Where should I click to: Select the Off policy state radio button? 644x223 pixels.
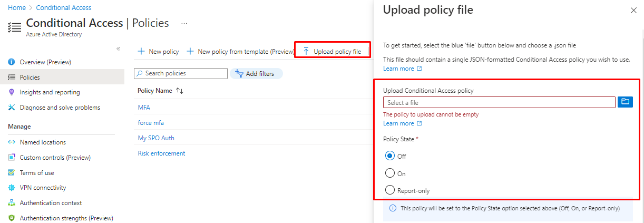[x=390, y=156]
